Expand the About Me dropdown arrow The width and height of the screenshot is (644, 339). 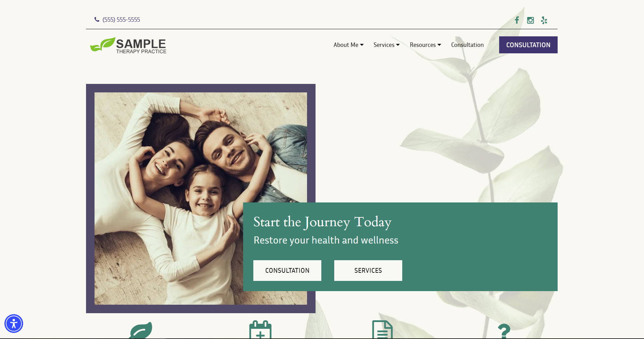pyautogui.click(x=362, y=45)
